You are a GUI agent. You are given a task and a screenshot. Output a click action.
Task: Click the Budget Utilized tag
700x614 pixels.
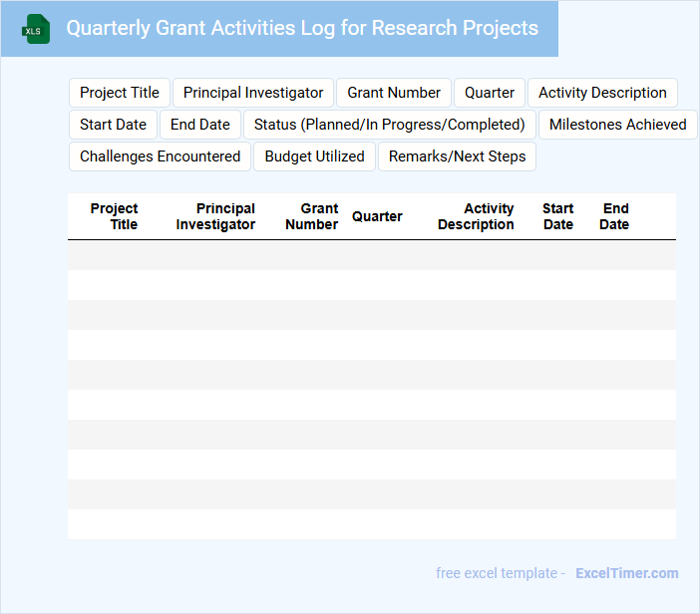click(x=314, y=156)
